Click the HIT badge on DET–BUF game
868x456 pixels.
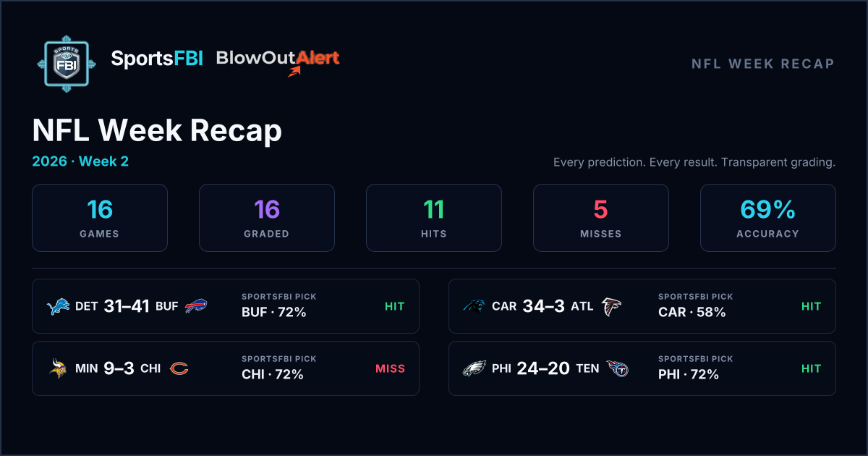(x=394, y=306)
